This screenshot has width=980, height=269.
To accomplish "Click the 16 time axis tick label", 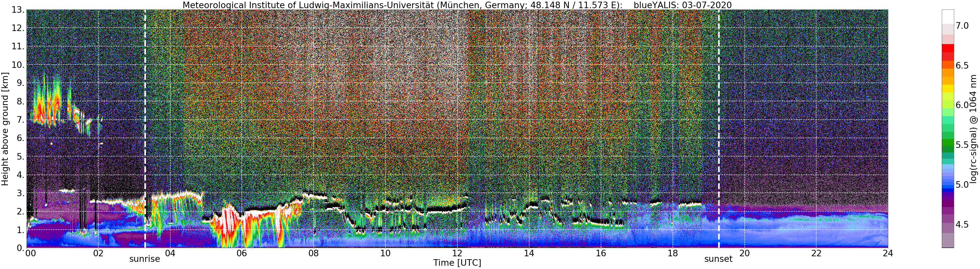I will click(x=601, y=253).
